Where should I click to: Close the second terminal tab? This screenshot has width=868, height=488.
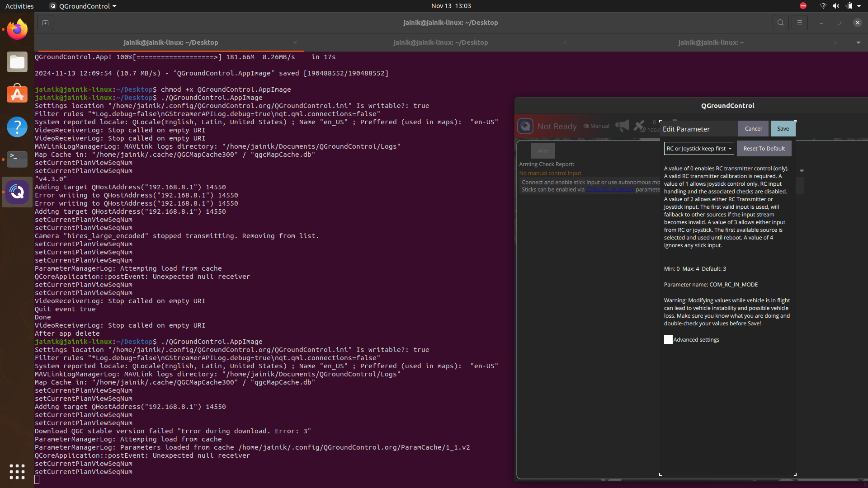pos(565,42)
